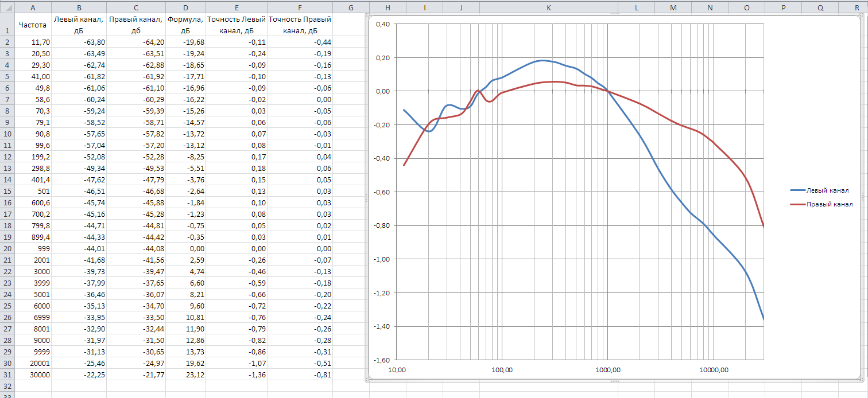Select the row 1 header

tap(6, 25)
